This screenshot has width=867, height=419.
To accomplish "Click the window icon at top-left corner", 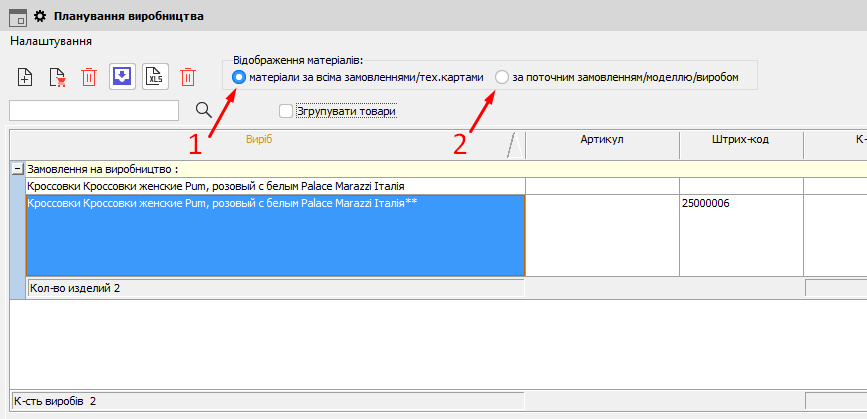I will coord(17,16).
